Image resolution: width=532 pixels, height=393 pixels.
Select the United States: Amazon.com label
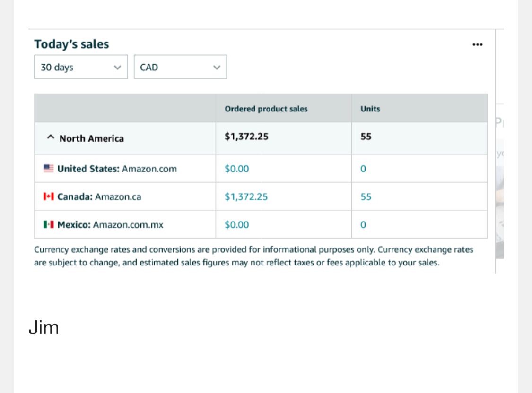pyautogui.click(x=117, y=169)
